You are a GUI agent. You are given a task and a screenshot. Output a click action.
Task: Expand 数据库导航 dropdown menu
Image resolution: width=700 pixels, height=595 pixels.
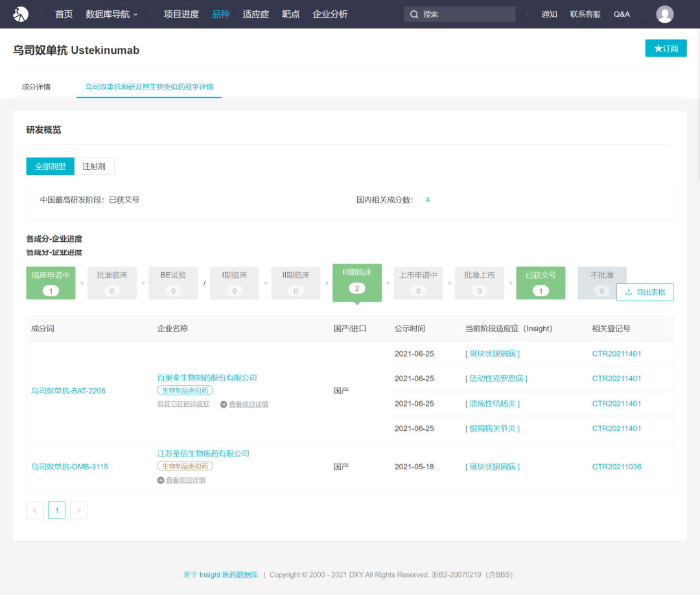(x=111, y=14)
